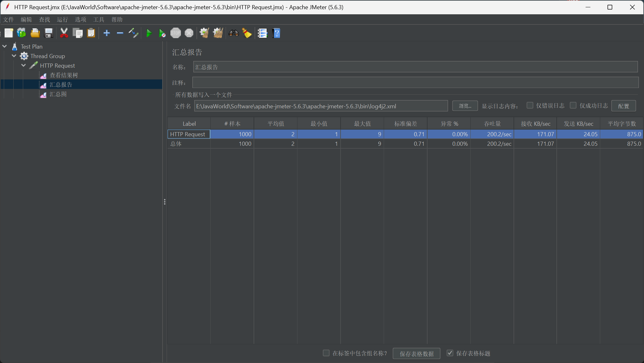Enable the 仅错误日志 checkbox
644x363 pixels.
point(530,105)
